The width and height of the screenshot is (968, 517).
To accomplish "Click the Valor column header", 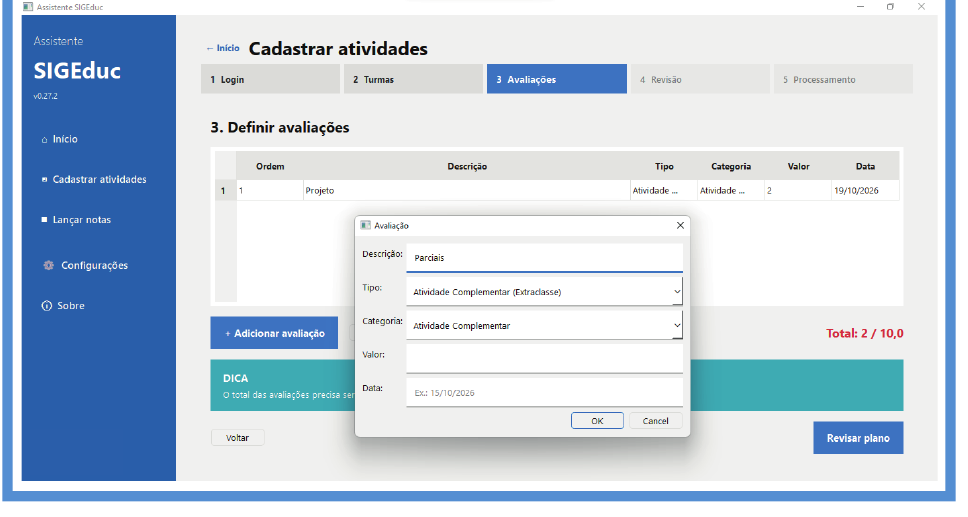I will pyautogui.click(x=798, y=167).
